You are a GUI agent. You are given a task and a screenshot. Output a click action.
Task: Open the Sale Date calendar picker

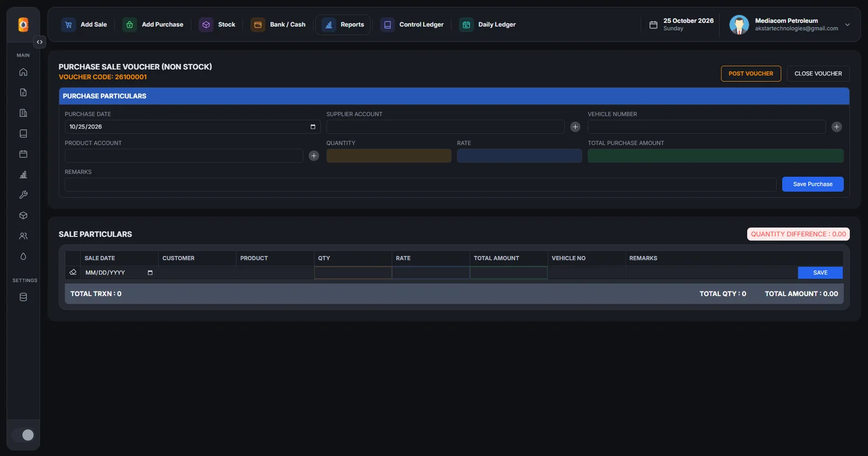[x=150, y=273]
